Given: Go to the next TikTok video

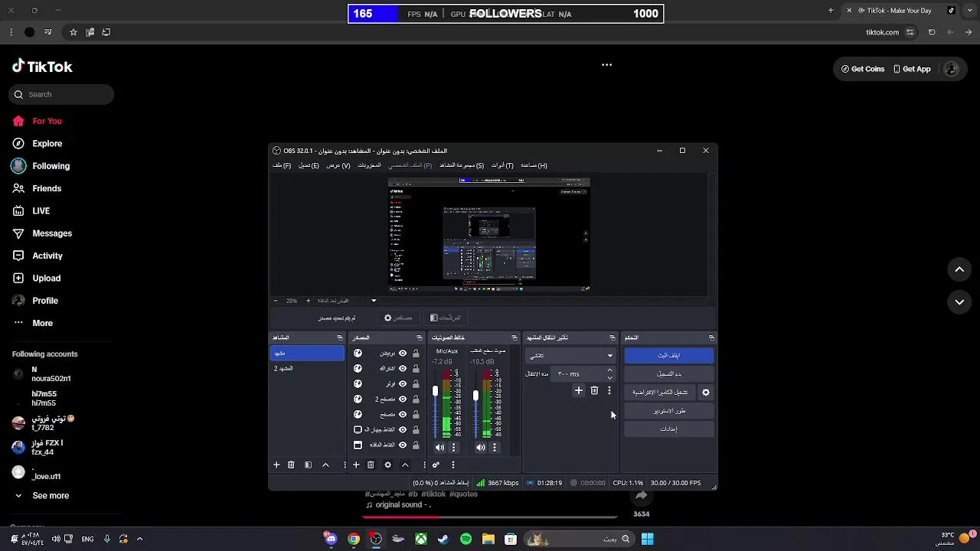Looking at the screenshot, I should coord(959,302).
